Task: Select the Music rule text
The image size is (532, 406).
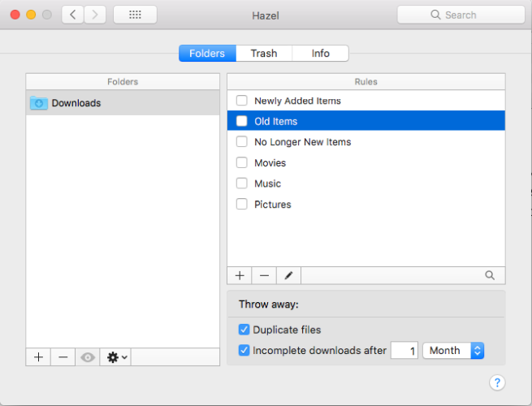Action: pos(268,184)
